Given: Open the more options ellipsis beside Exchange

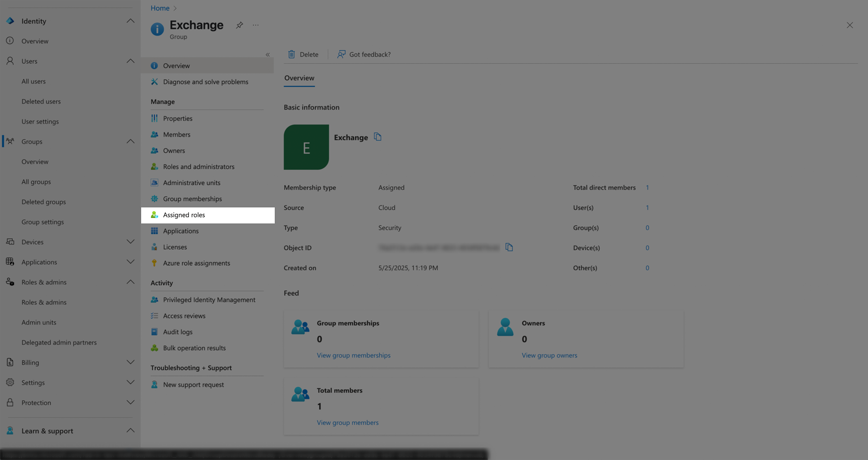Looking at the screenshot, I should coord(256,25).
